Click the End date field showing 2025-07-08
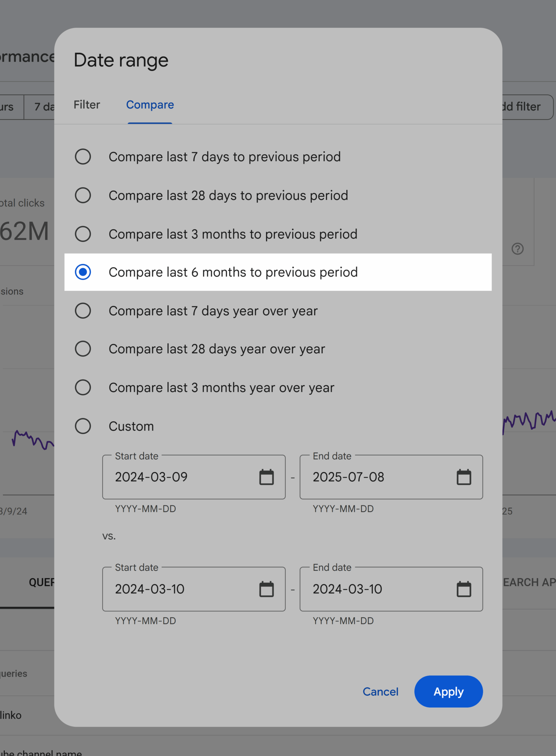This screenshot has width=556, height=756. 391,477
